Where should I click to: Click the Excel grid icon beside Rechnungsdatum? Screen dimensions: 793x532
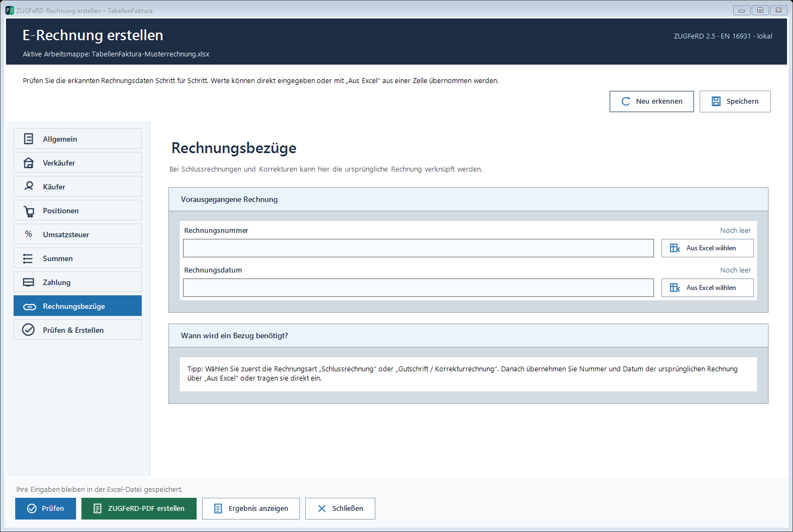point(675,288)
